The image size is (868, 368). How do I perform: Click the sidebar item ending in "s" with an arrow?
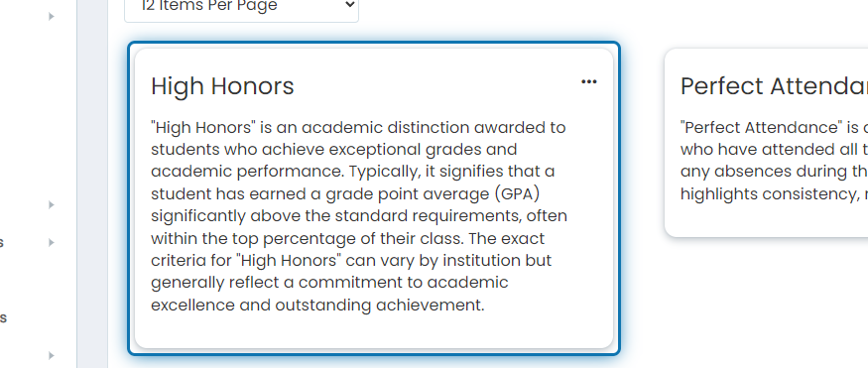[2, 243]
